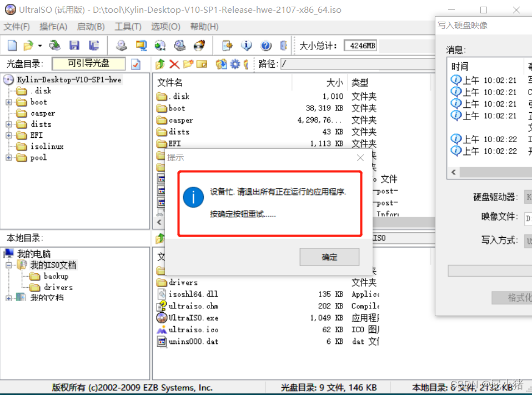Click left scroll arrow in 消息 list
The height and width of the screenshot is (395, 532).
click(454, 172)
